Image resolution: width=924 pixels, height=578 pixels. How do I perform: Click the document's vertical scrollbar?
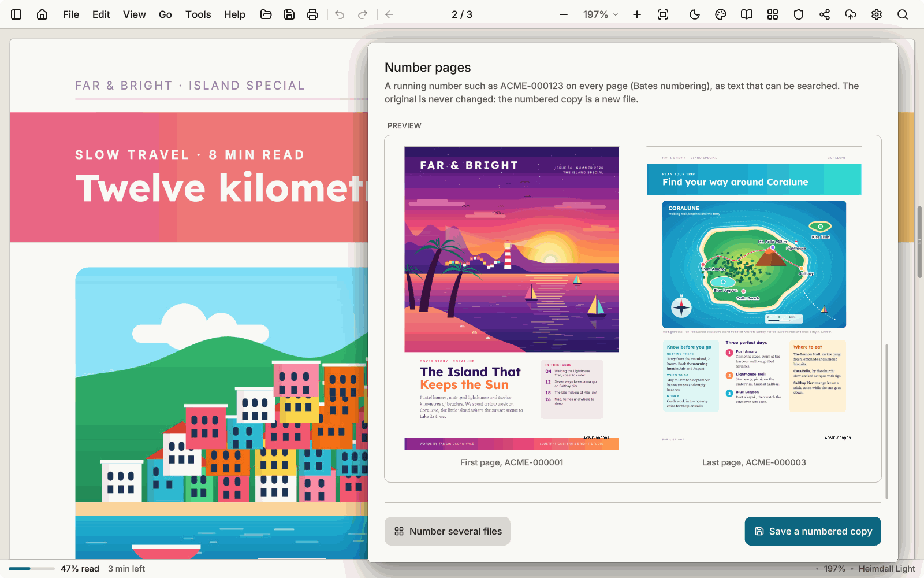pos(919,242)
